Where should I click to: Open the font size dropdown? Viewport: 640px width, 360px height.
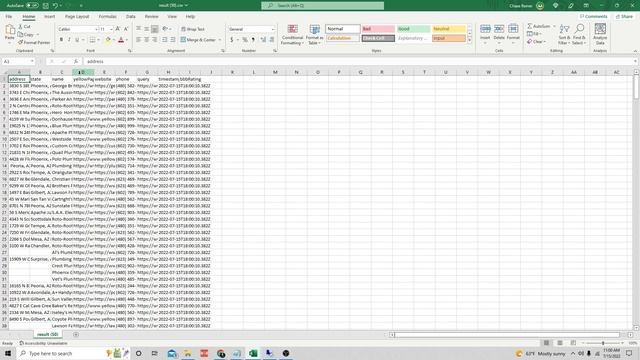click(111, 29)
